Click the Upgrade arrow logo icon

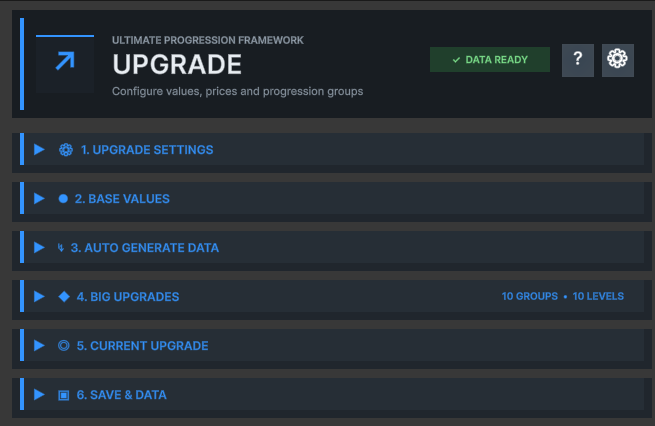[65, 64]
